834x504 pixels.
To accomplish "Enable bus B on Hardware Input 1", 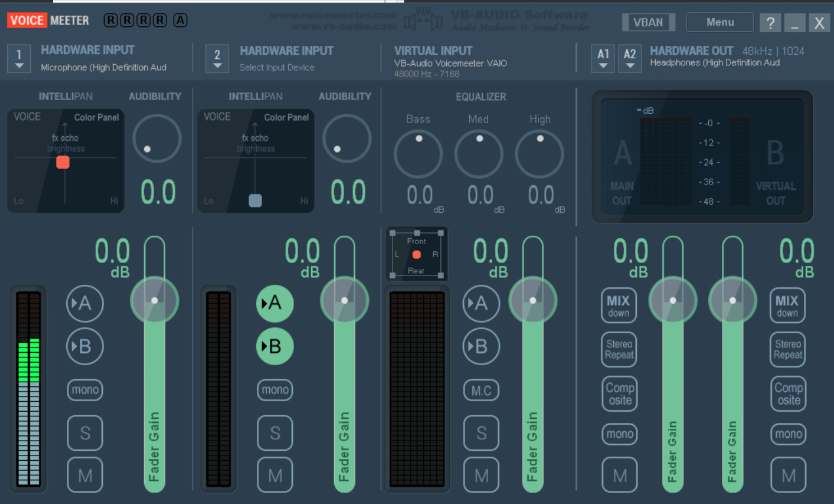I will (85, 346).
